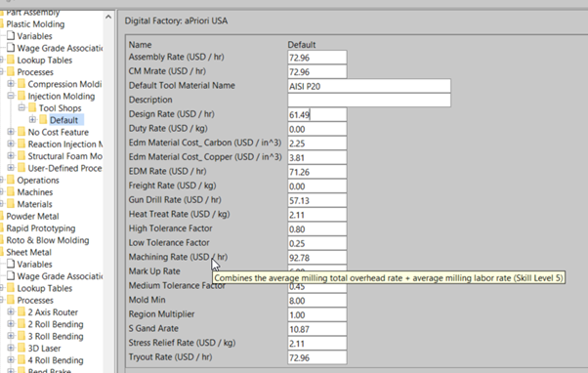Viewport: 588px width, 373px height.
Task: Click the High Tolerance Factor field
Action: click(317, 228)
